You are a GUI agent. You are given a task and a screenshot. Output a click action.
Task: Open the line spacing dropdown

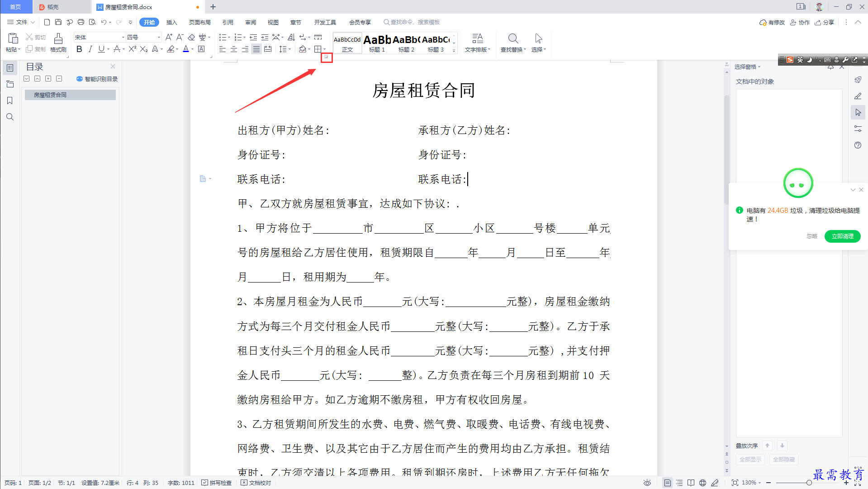pos(289,49)
